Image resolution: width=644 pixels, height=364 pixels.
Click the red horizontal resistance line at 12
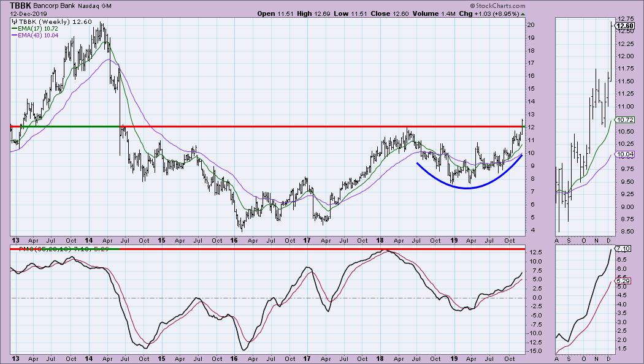(321, 126)
